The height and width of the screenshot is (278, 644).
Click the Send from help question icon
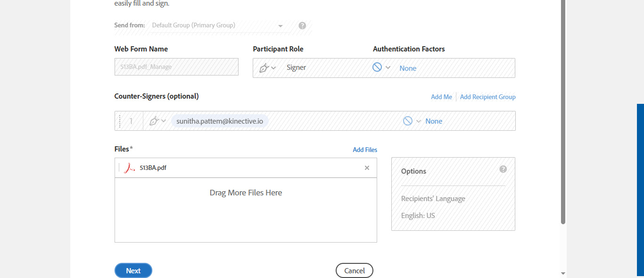tap(302, 25)
